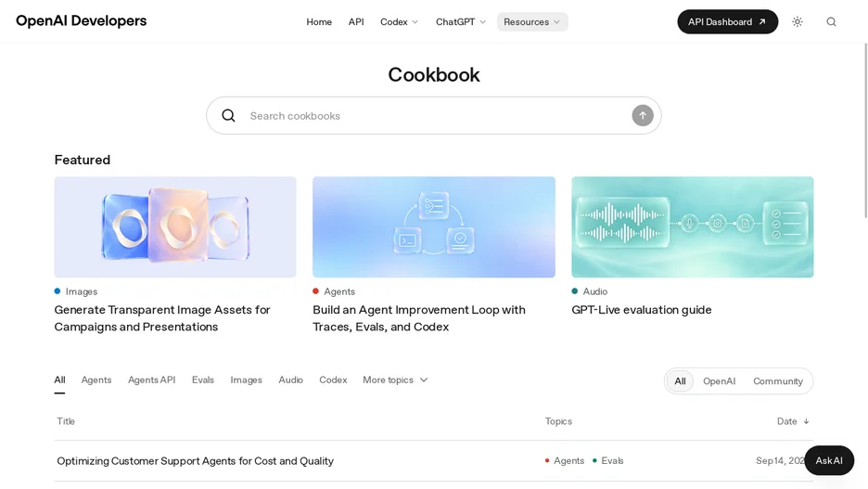Filter cookbooks by Community source
This screenshot has height=489, width=868.
pos(778,381)
